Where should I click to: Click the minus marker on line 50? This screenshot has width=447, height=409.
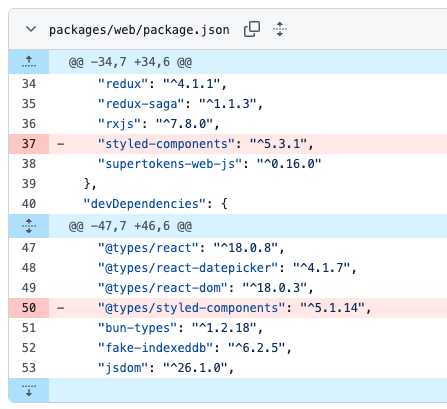tap(61, 308)
